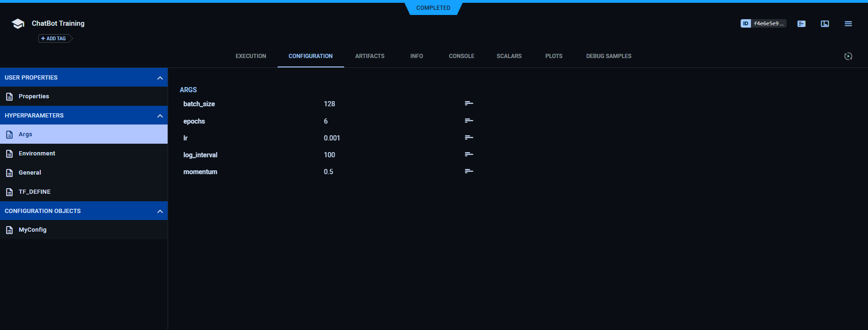This screenshot has width=868, height=330.
Task: Copy the experiment ID f4e6e5e9
Action: [x=763, y=23]
